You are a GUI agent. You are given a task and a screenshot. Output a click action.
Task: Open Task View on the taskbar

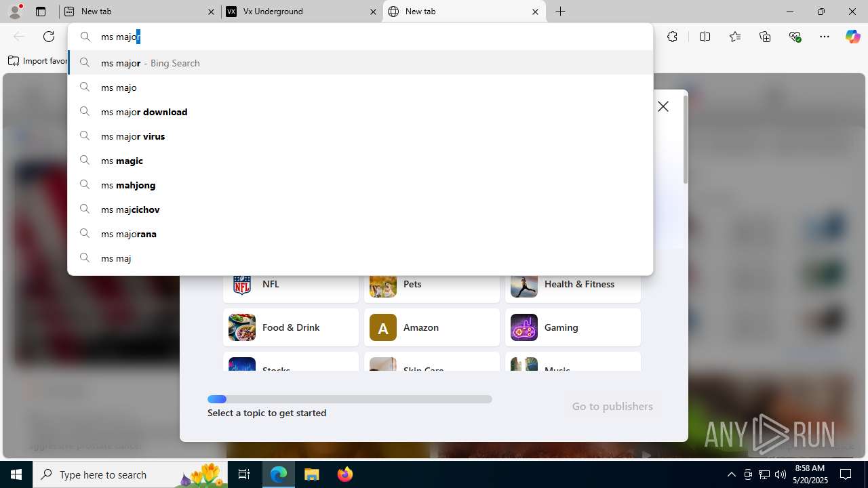click(x=244, y=474)
